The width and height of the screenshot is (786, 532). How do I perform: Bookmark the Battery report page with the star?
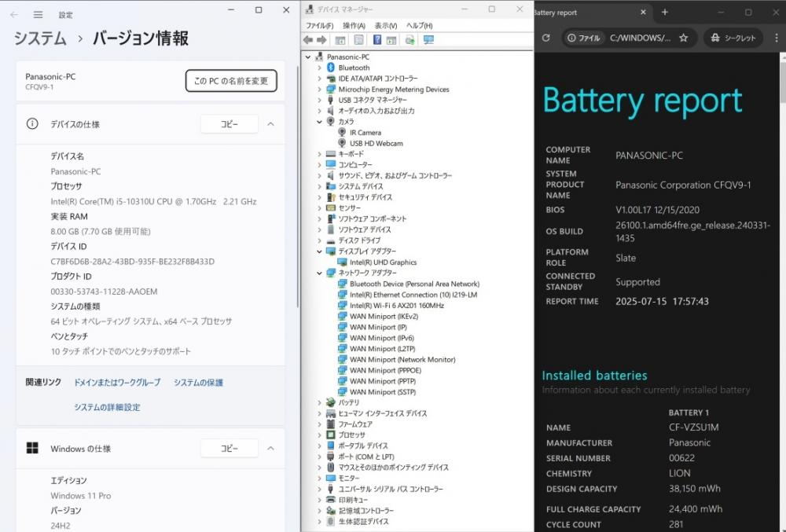(x=683, y=38)
